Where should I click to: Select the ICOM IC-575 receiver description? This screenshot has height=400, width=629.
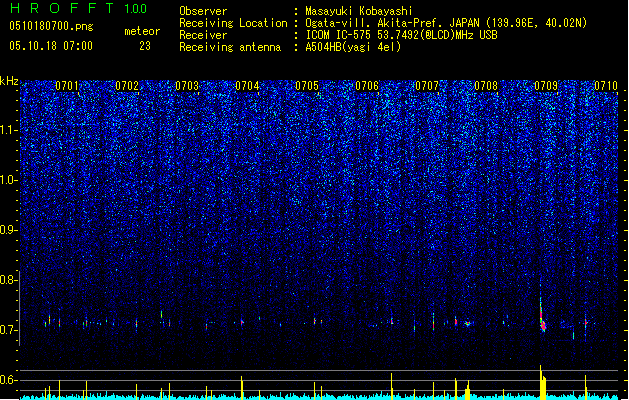(401, 35)
